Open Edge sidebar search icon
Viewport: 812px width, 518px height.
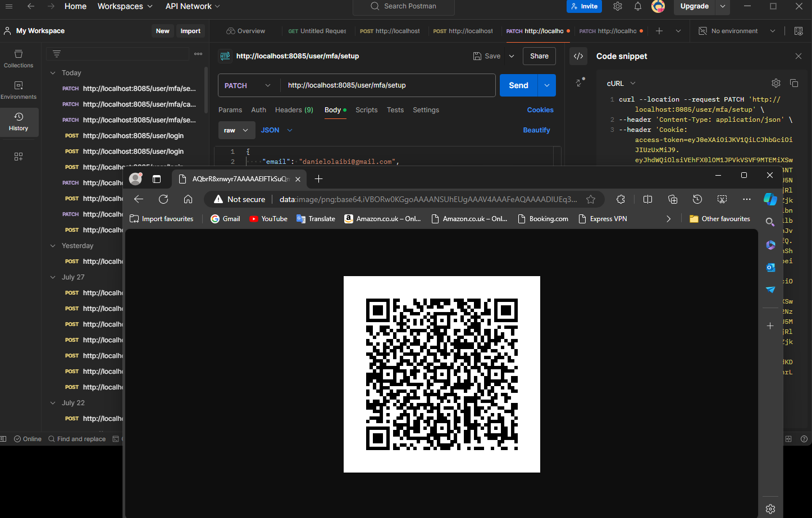[770, 222]
